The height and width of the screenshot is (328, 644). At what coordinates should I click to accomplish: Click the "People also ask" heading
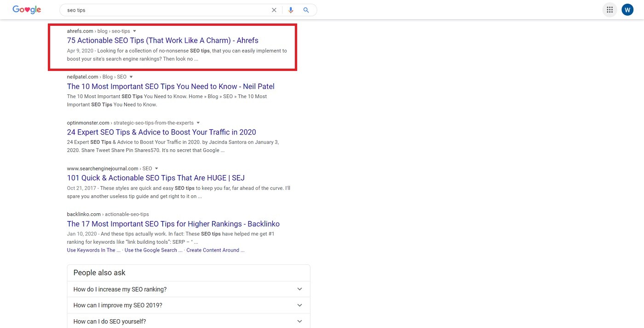[99, 273]
